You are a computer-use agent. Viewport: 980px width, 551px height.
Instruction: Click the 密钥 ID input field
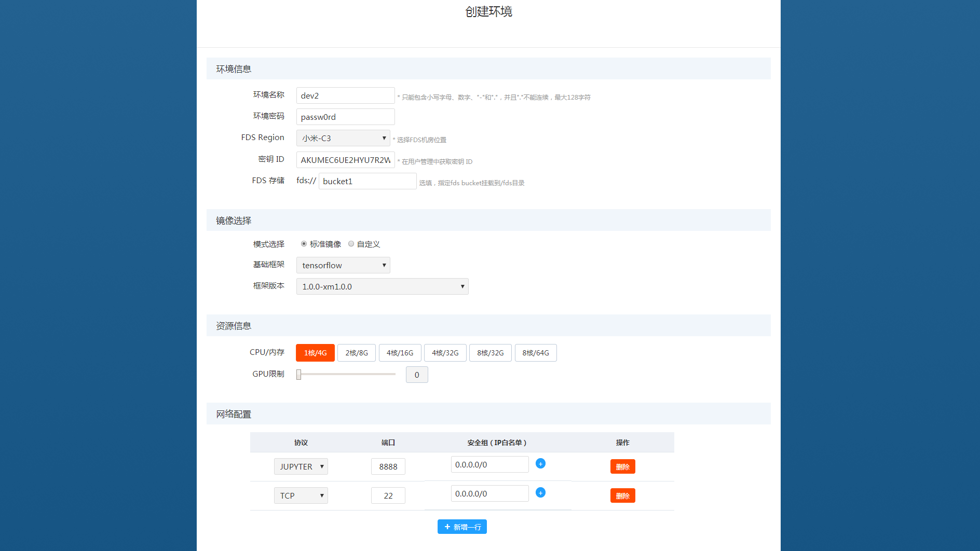pyautogui.click(x=346, y=160)
